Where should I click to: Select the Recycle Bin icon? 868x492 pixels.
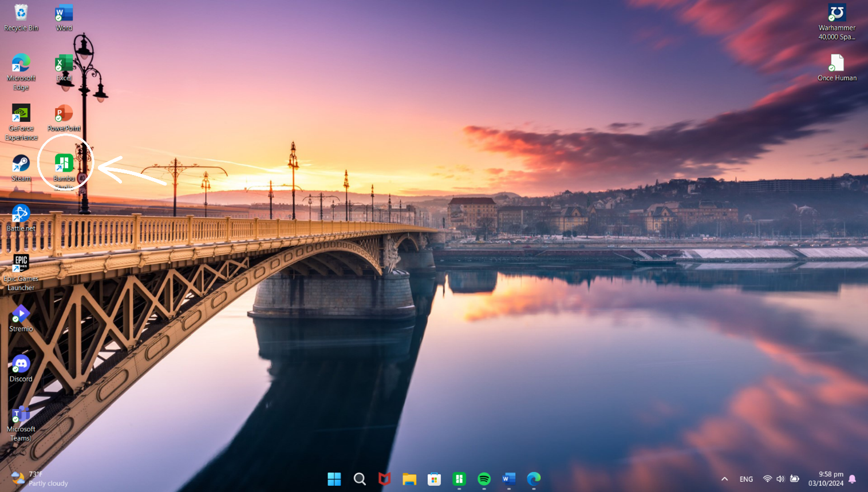(x=21, y=14)
